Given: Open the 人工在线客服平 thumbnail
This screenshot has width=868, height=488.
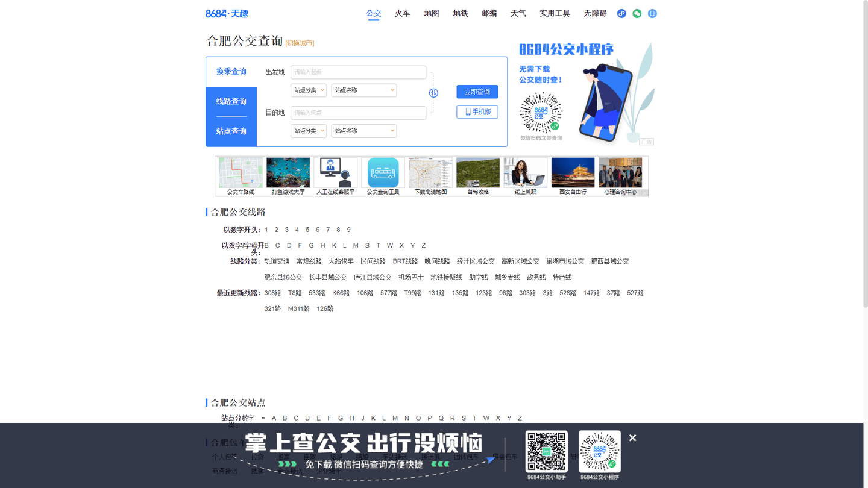Looking at the screenshot, I should [336, 176].
